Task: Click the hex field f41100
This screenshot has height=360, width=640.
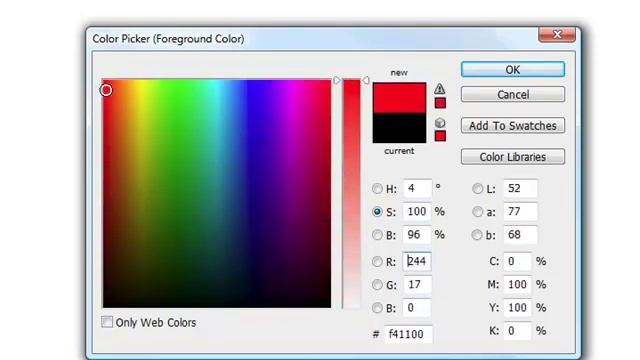Action: 408,334
